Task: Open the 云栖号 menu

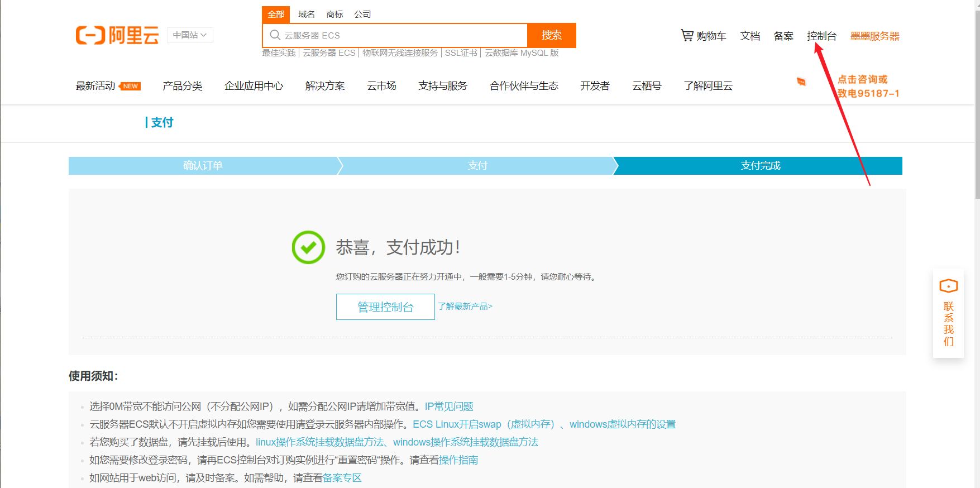Action: [x=647, y=86]
